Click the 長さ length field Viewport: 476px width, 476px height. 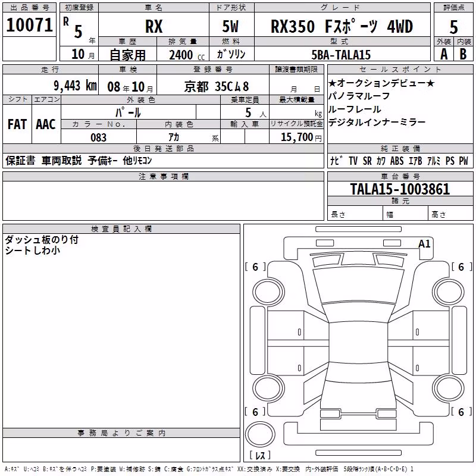355,214
